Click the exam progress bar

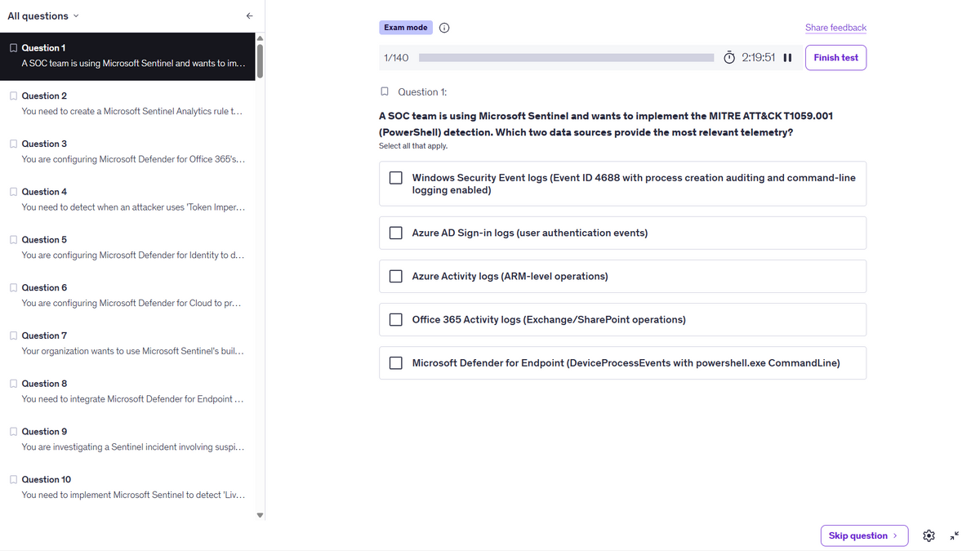pos(567,58)
